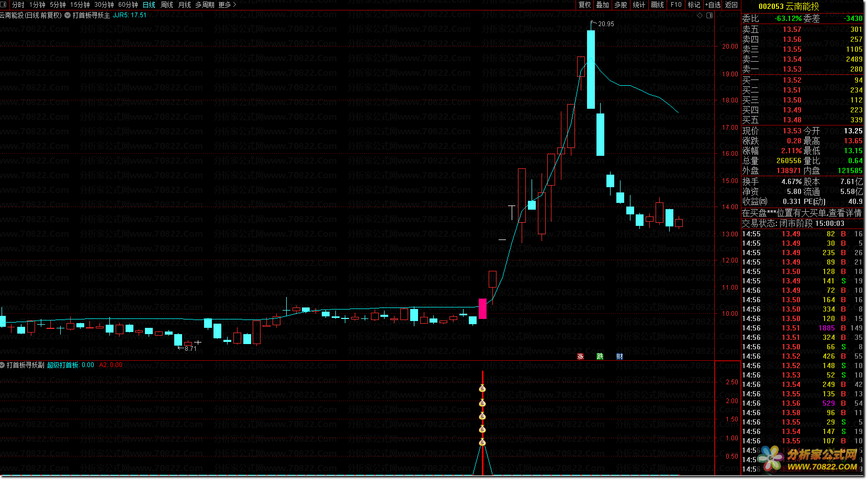Viewport: 868px width, 480px height.
Task: Click the JJR5: 17.51 indicator value
Action: [130, 15]
